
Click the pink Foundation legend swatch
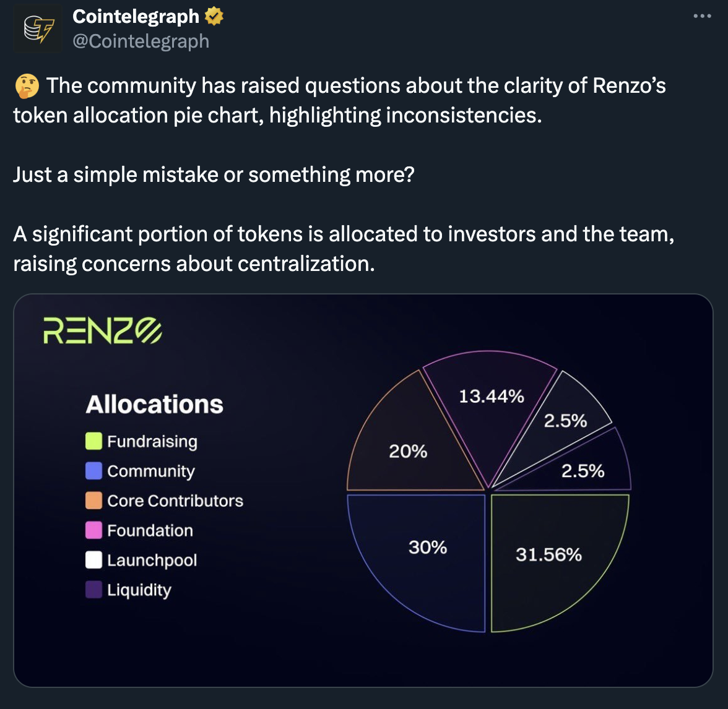(94, 530)
